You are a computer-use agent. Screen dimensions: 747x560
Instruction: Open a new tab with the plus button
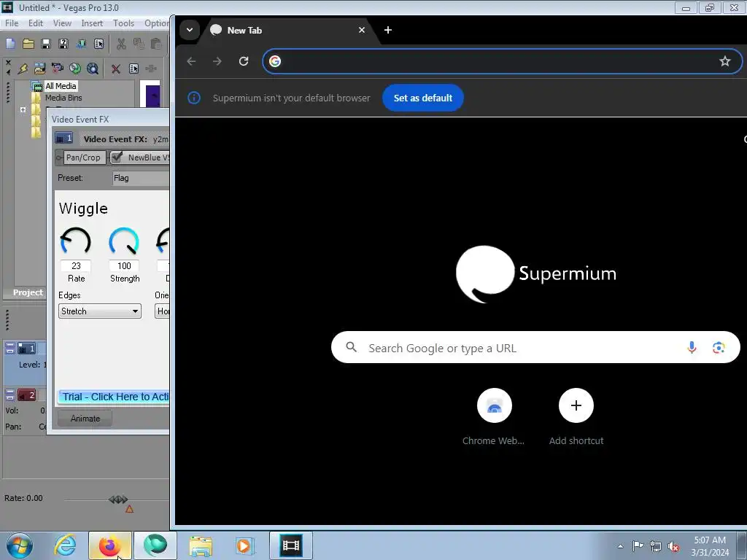[388, 30]
